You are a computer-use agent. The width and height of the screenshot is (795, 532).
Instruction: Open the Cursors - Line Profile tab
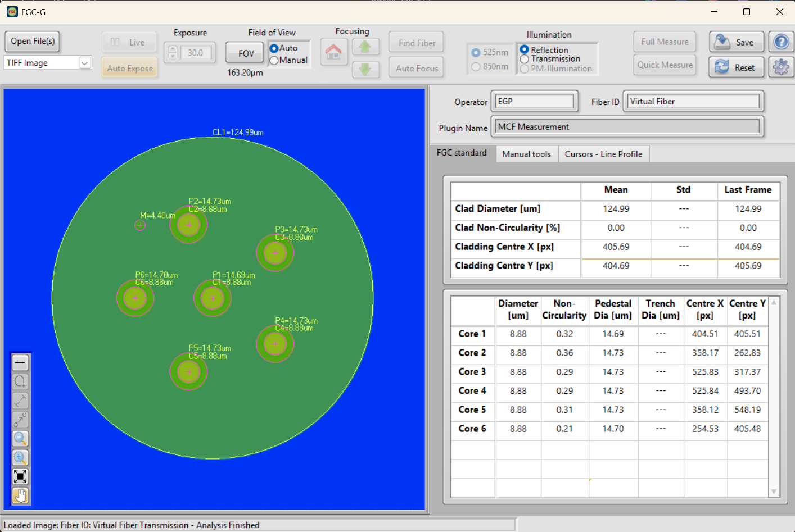[x=603, y=154]
